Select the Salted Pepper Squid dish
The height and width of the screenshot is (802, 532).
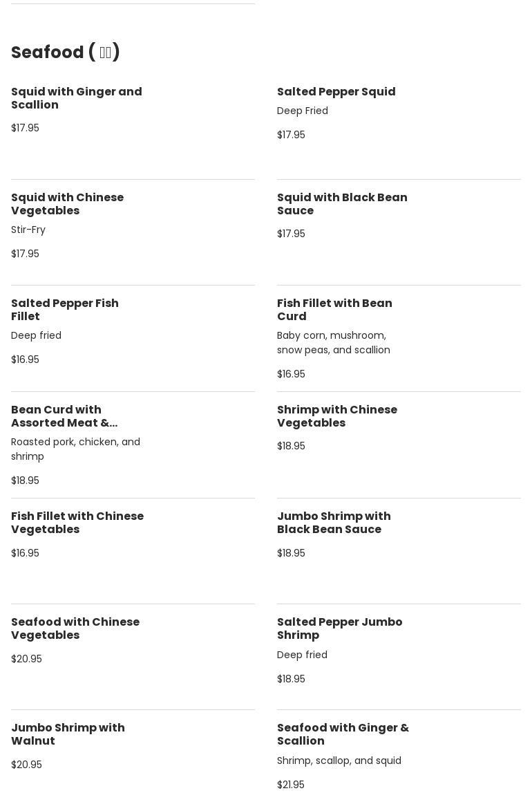[336, 92]
